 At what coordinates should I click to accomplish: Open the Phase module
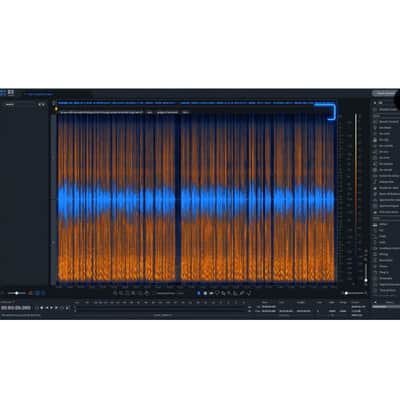pyautogui.click(x=386, y=266)
